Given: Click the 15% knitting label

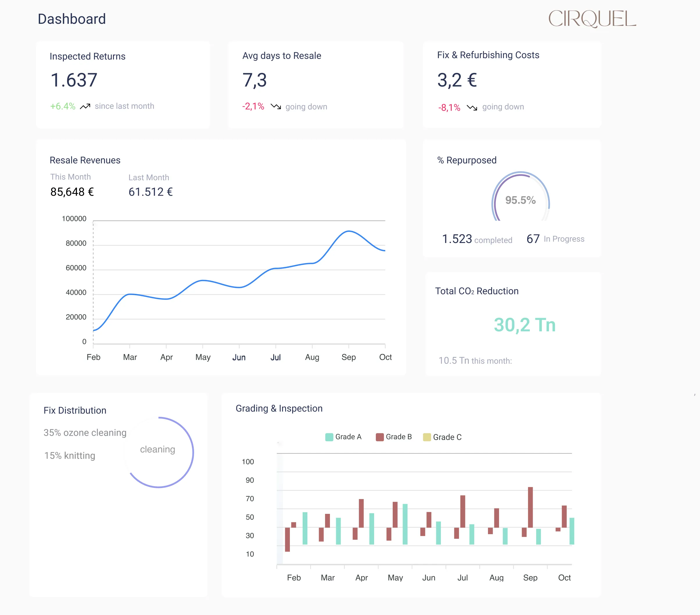Looking at the screenshot, I should [x=69, y=455].
